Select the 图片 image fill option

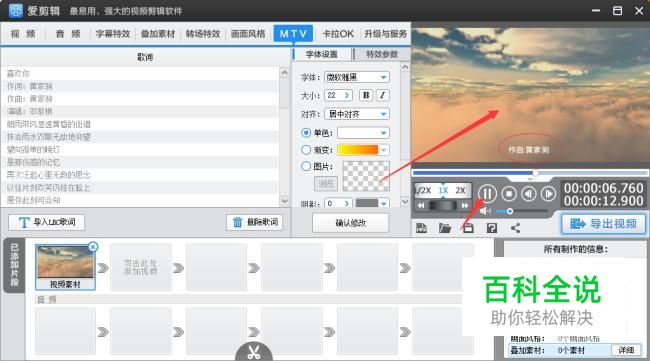pyautogui.click(x=306, y=166)
